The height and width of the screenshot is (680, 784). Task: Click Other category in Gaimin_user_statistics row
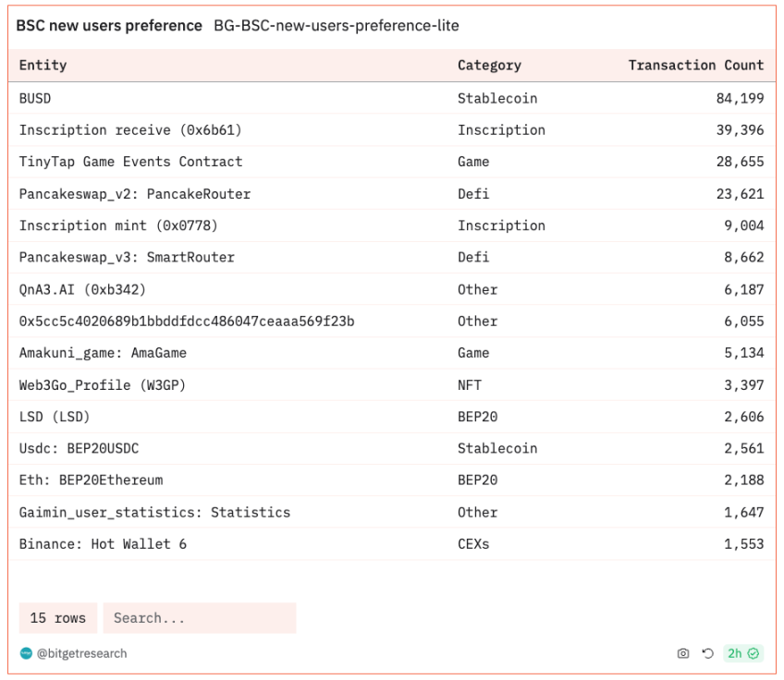[x=477, y=512]
